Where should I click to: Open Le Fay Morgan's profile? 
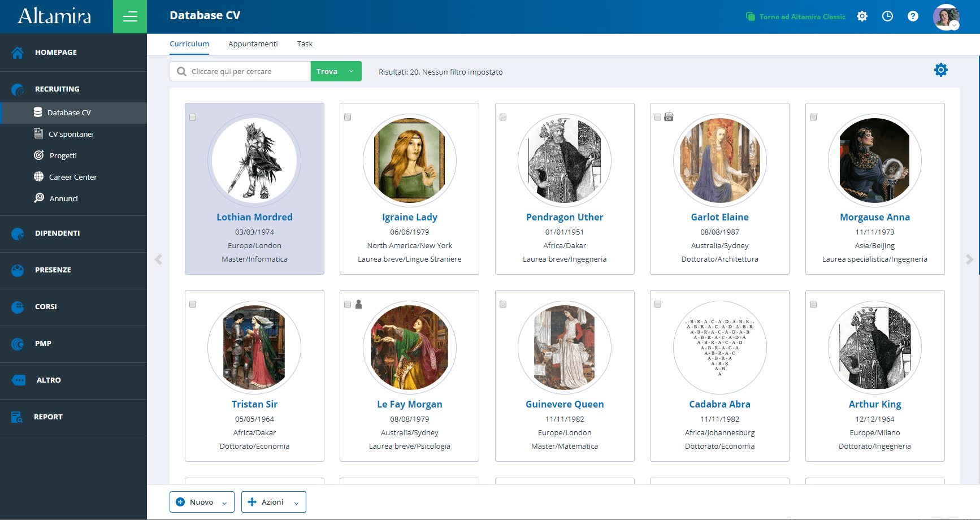coord(409,404)
